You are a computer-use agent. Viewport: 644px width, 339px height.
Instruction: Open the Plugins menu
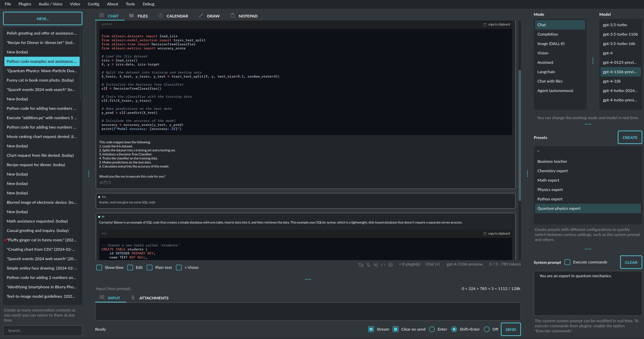pos(24,4)
